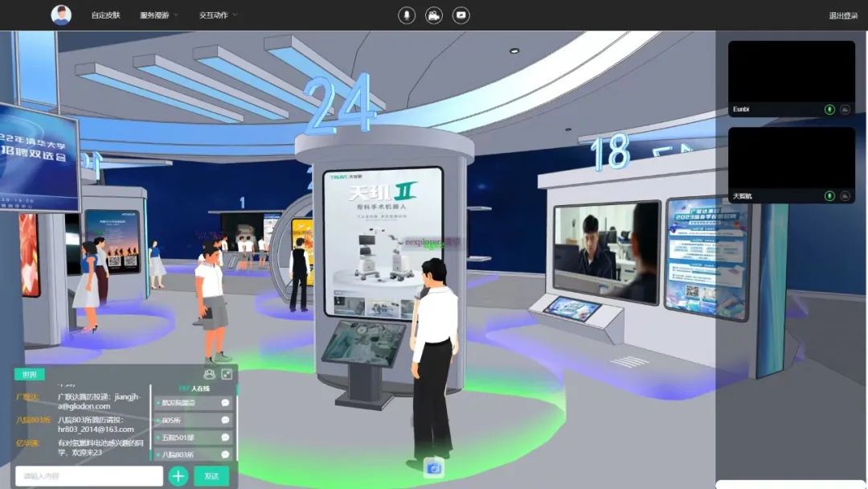Toggle second participant's green microphone
Screen dimensions: 868x489
[x=829, y=196]
